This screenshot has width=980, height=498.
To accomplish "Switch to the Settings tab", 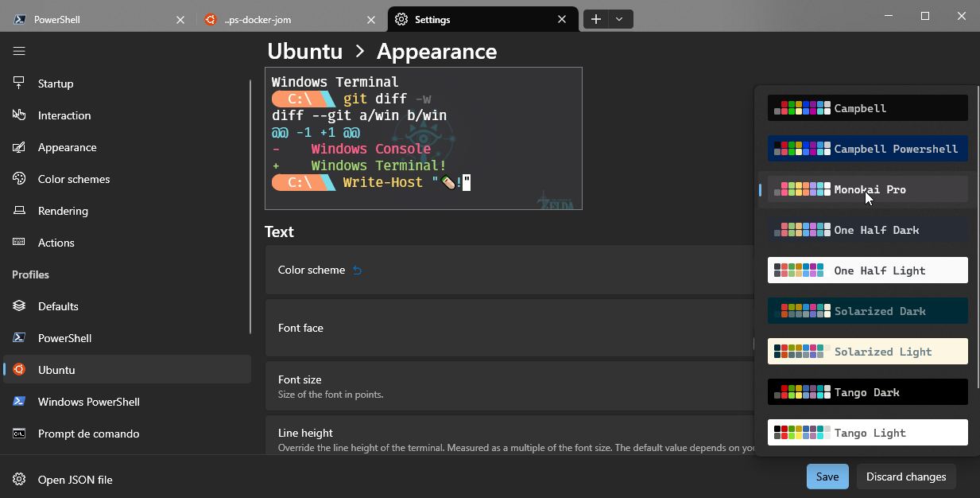I will [x=482, y=20].
